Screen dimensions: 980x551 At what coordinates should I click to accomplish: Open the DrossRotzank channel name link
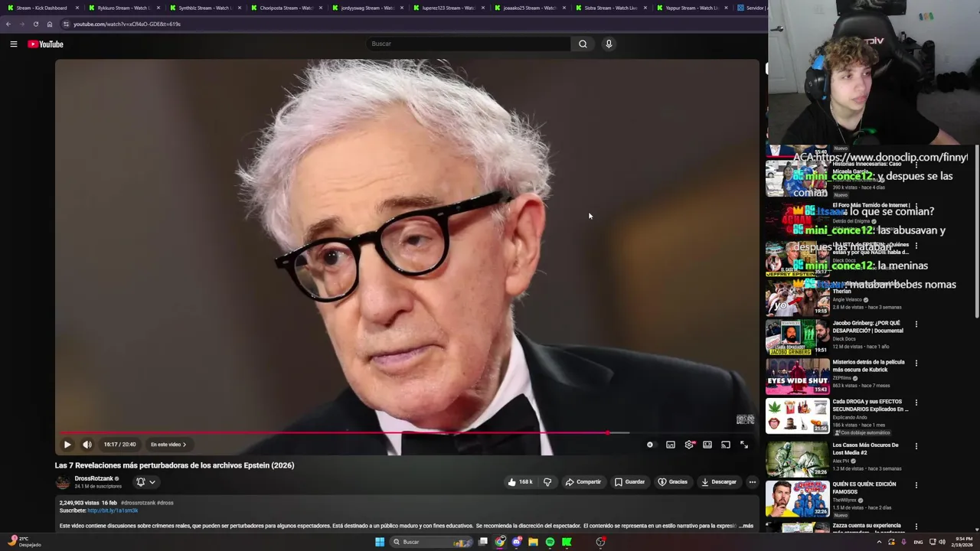point(93,478)
